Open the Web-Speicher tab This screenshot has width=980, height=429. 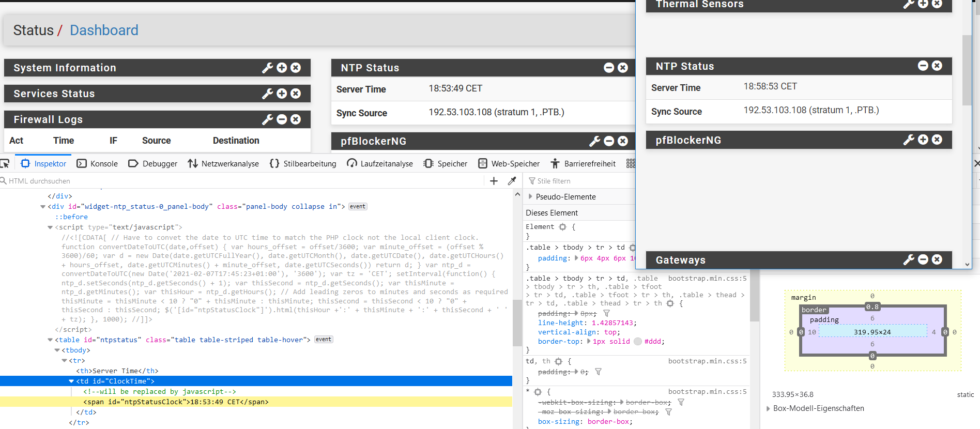[509, 163]
